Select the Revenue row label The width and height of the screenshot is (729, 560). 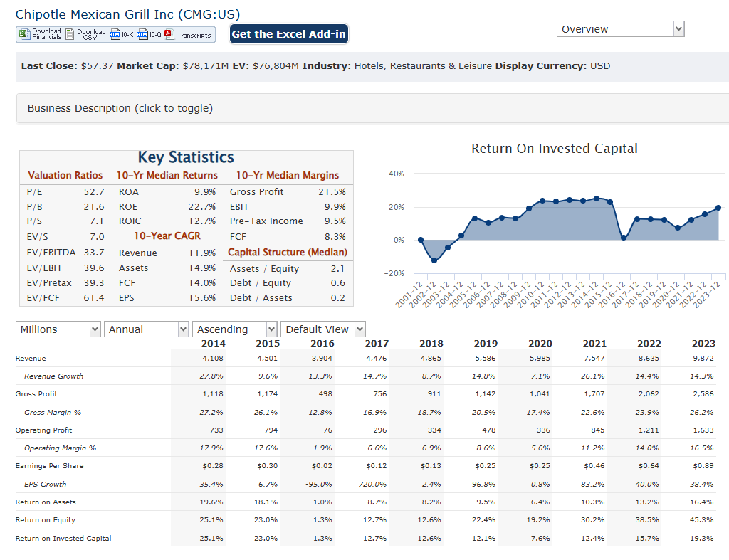pyautogui.click(x=31, y=359)
